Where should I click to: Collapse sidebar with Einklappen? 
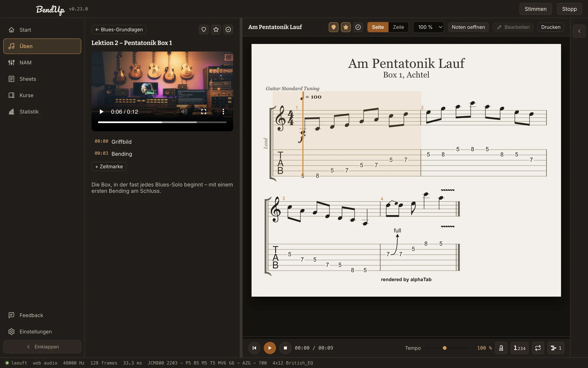[x=42, y=347]
